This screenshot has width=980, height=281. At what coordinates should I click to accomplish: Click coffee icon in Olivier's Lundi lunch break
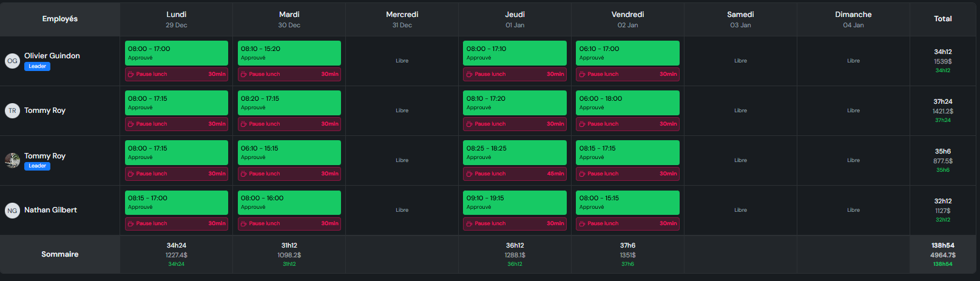[x=130, y=74]
